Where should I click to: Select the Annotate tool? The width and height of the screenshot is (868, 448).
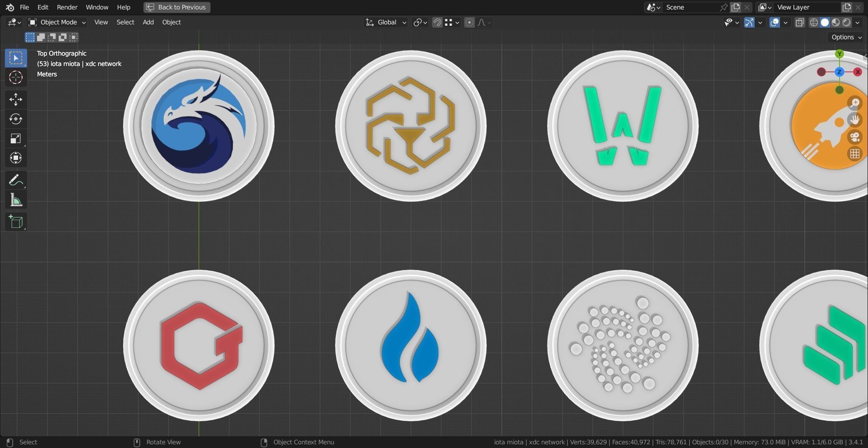click(16, 180)
